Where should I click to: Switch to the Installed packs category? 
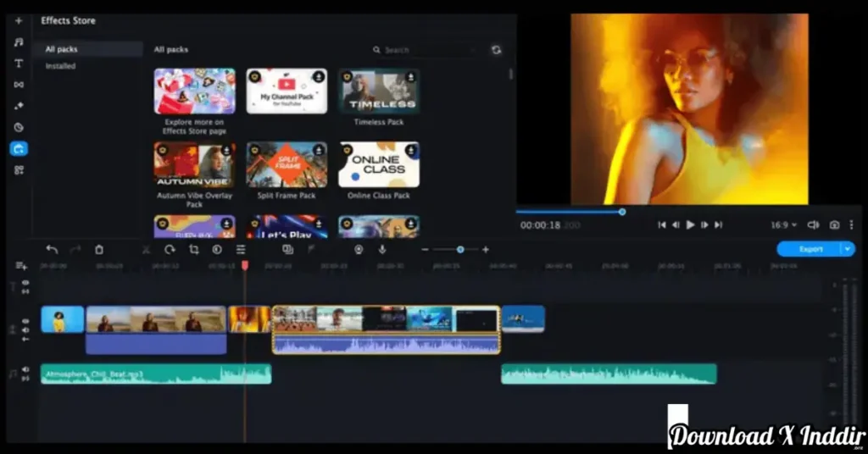[x=60, y=66]
